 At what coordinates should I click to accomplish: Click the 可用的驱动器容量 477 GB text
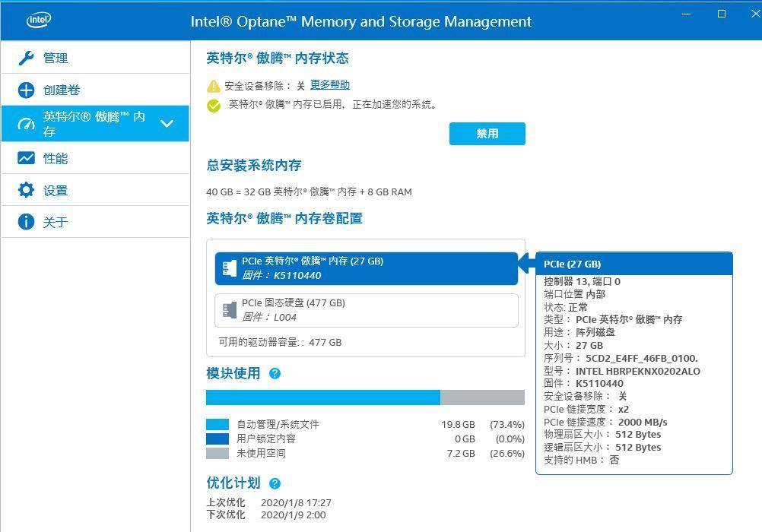[280, 342]
